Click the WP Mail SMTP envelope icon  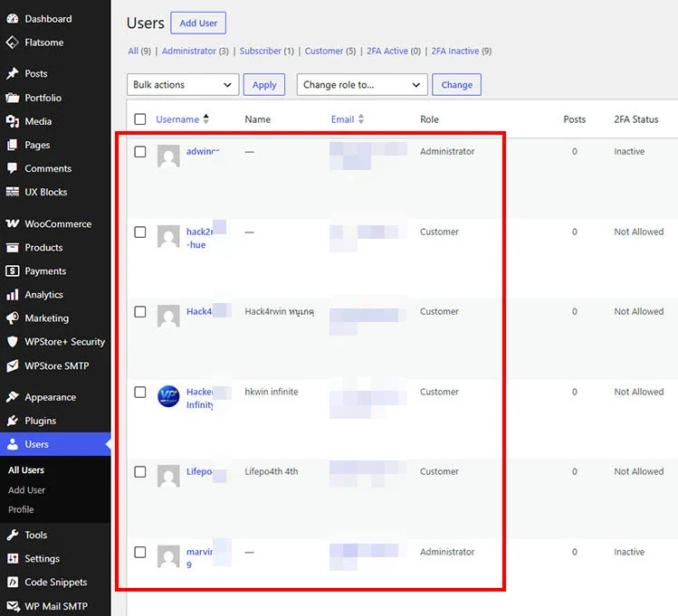(13, 606)
